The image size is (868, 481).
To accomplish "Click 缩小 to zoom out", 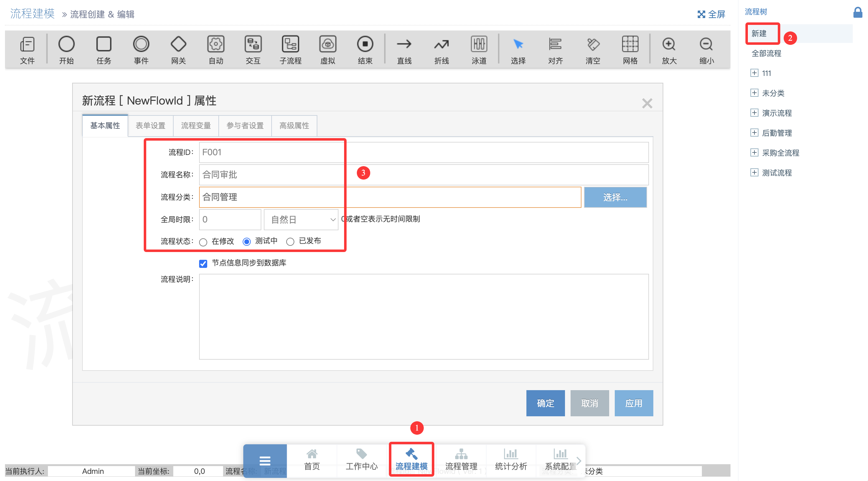I will tap(707, 51).
